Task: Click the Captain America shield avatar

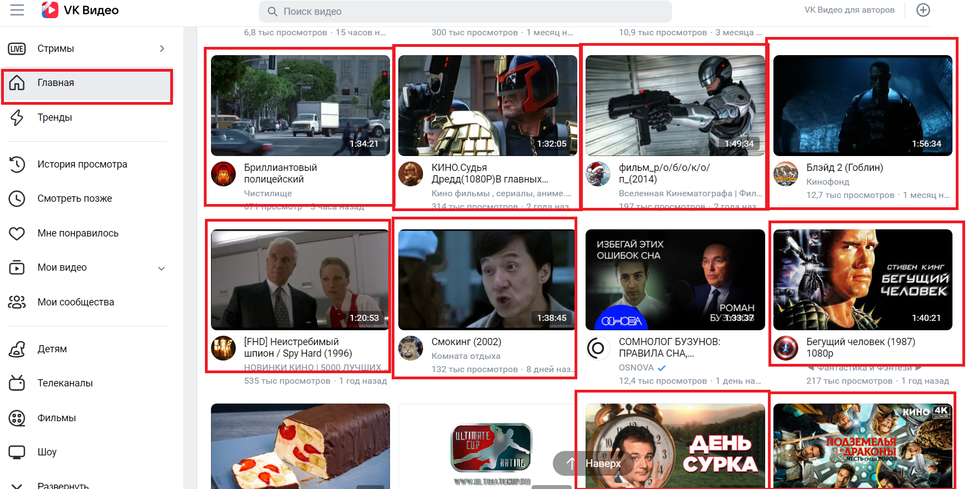Action: coord(786,348)
